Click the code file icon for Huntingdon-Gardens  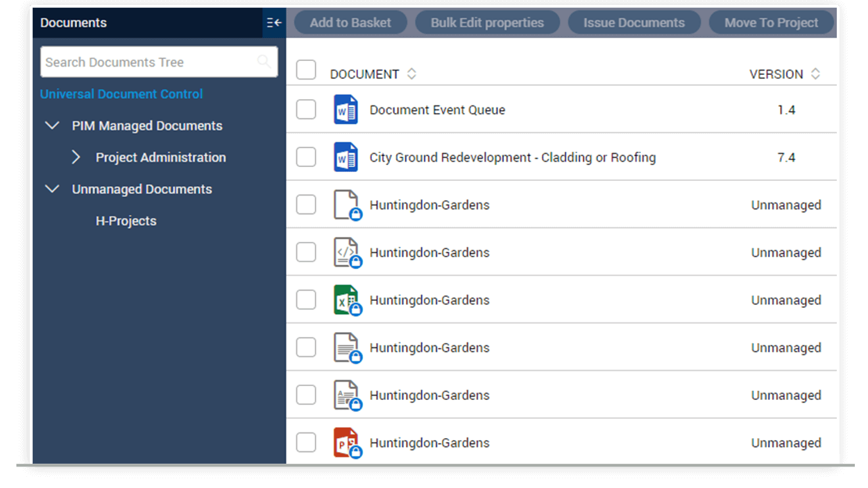(x=346, y=252)
